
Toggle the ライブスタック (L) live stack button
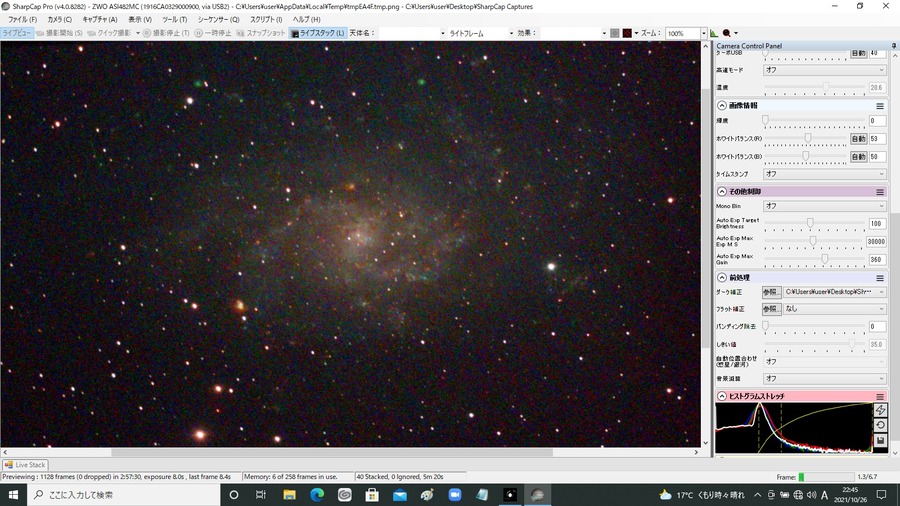[318, 33]
